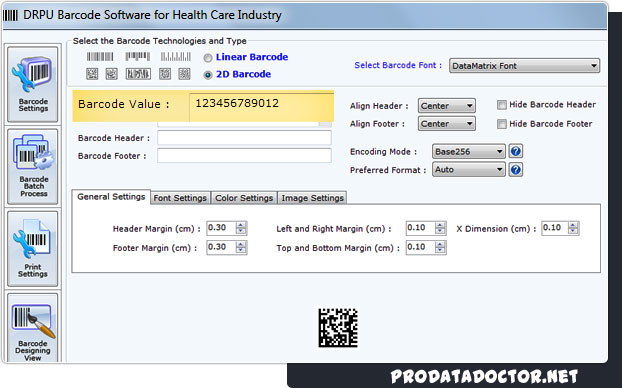Adjust the Footer Margin spinner arrows
The width and height of the screenshot is (622, 388).
pos(241,248)
